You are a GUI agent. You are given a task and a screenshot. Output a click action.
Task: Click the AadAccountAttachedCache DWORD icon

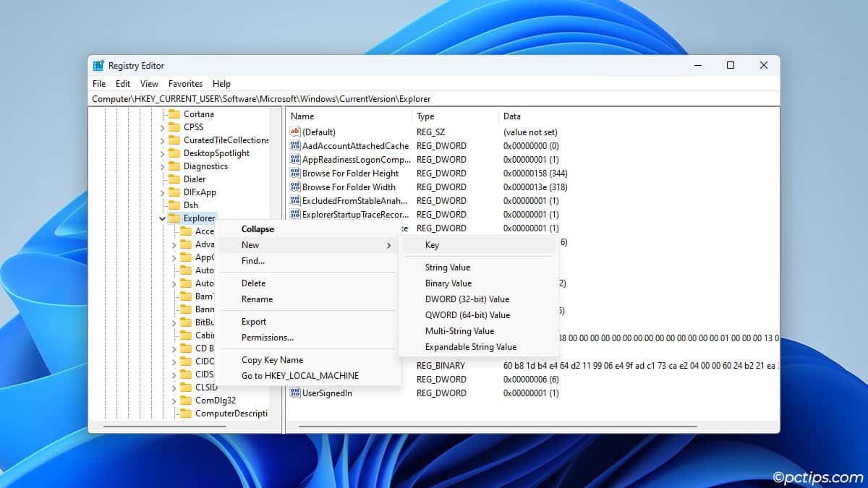coord(294,145)
